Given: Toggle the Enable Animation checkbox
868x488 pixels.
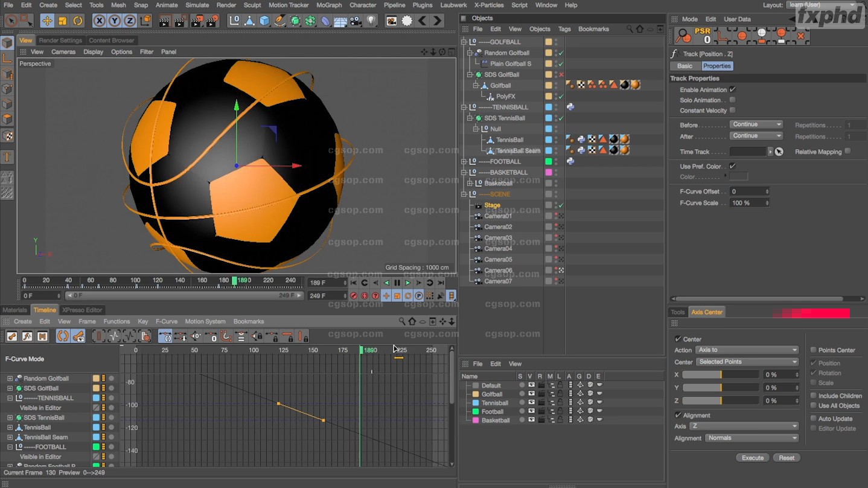Looking at the screenshot, I should (x=732, y=89).
